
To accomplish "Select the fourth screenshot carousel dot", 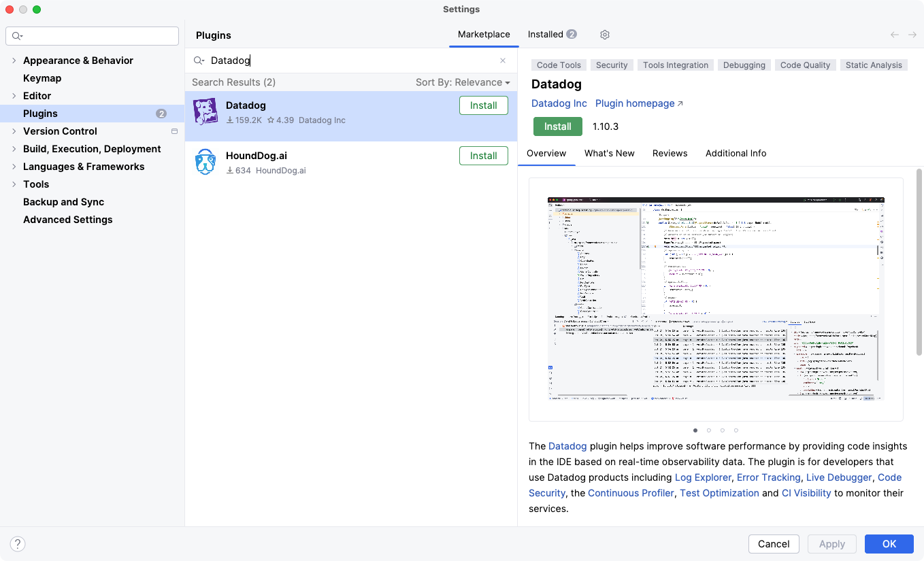I will (736, 430).
